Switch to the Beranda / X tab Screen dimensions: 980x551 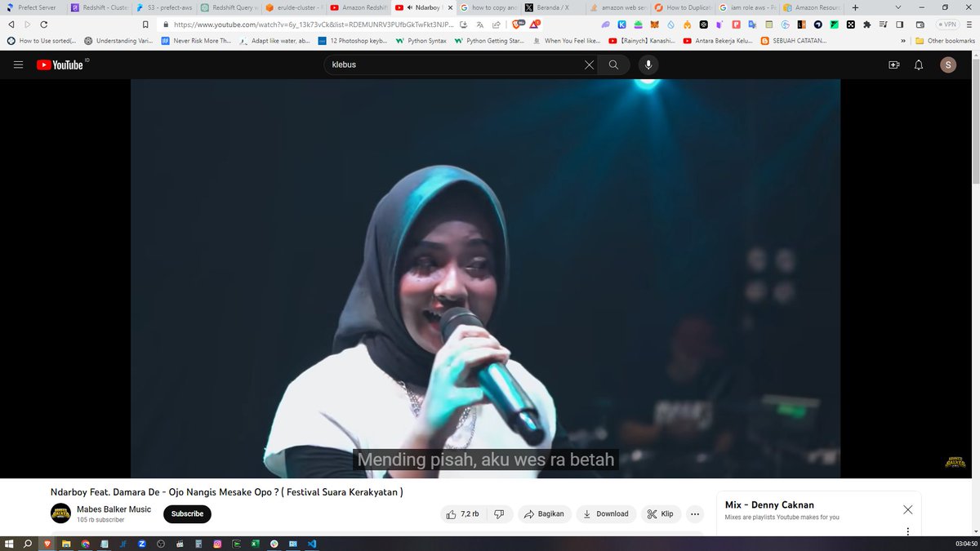pos(552,7)
